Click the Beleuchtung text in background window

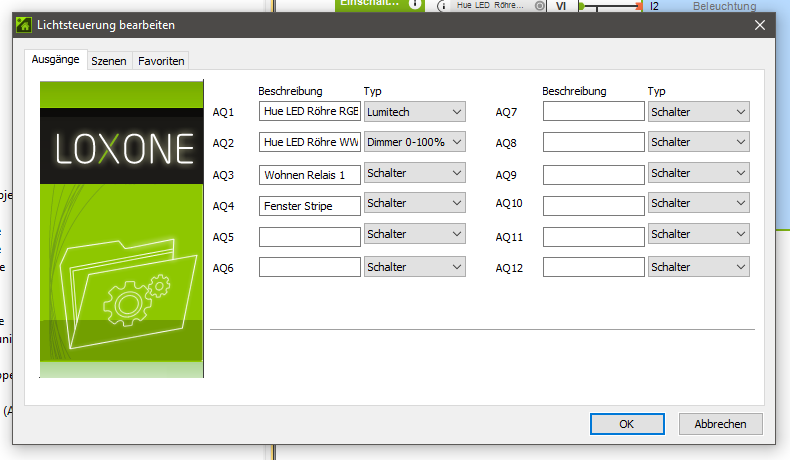click(725, 6)
